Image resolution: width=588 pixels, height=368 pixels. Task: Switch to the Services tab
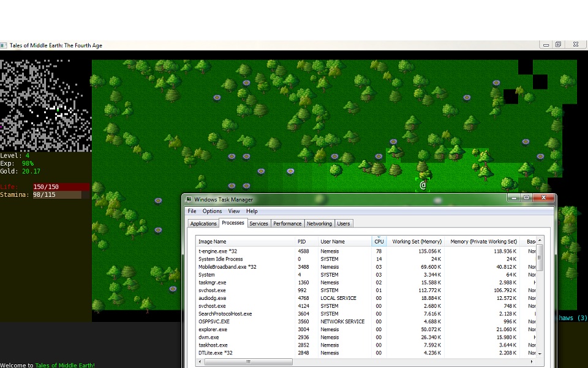click(x=258, y=223)
